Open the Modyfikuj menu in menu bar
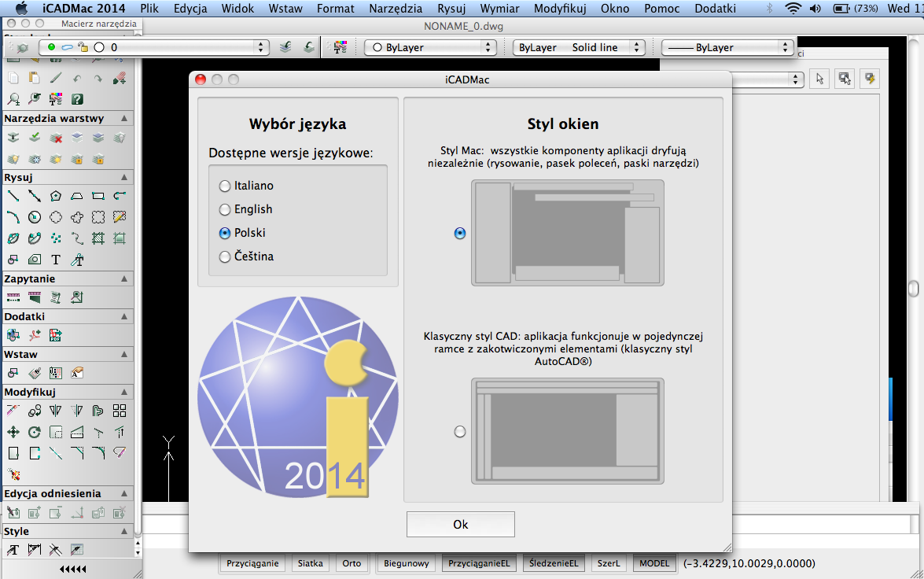924x579 pixels. pos(560,9)
